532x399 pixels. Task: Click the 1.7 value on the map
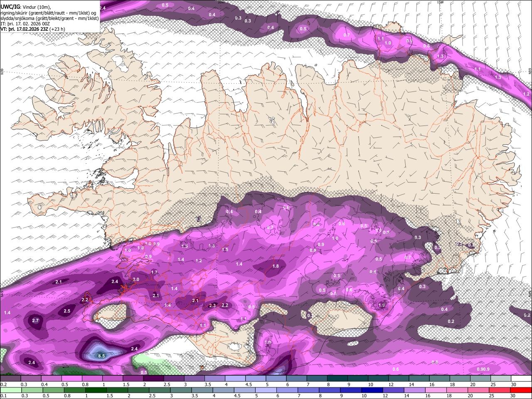(x=154, y=272)
